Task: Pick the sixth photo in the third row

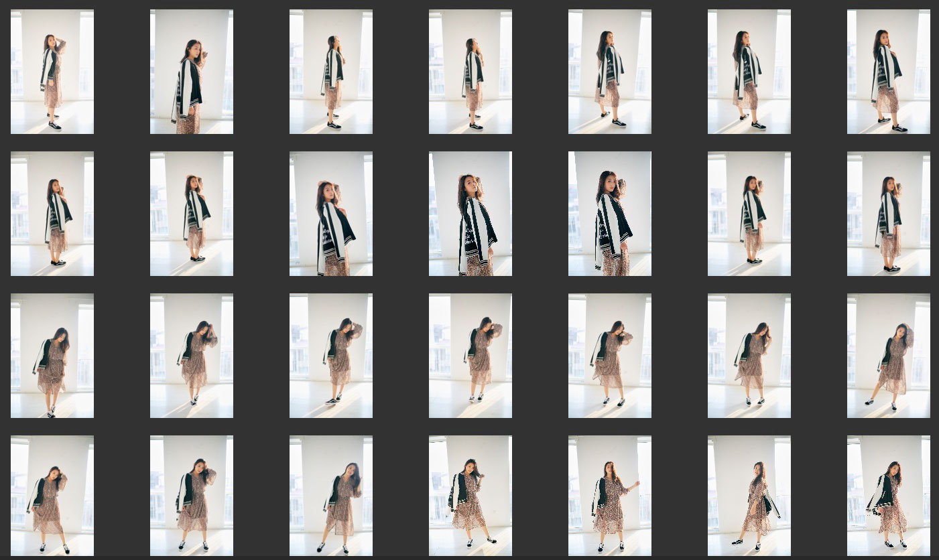Action: [749, 356]
